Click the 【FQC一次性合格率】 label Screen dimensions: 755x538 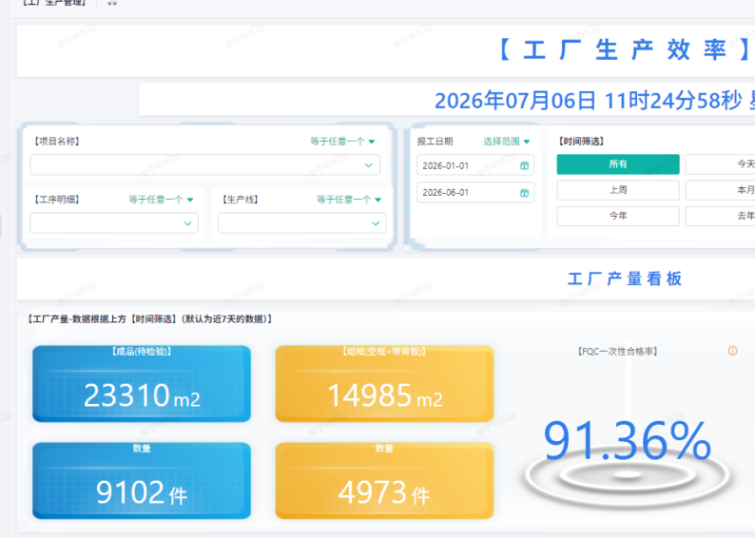coord(617,351)
